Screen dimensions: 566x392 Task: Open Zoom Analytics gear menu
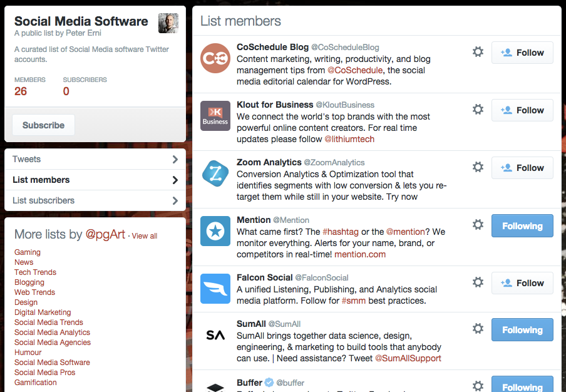coord(478,167)
